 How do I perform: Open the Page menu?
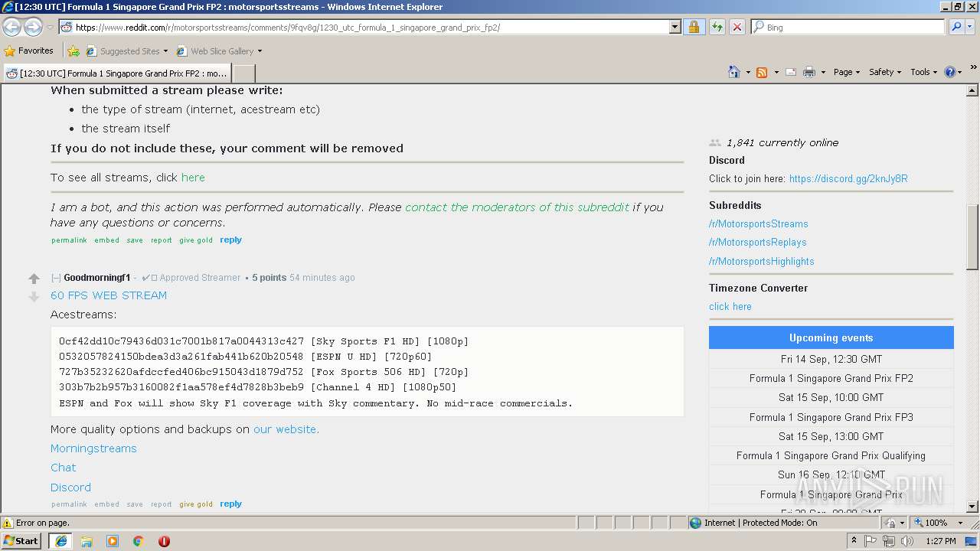point(847,72)
